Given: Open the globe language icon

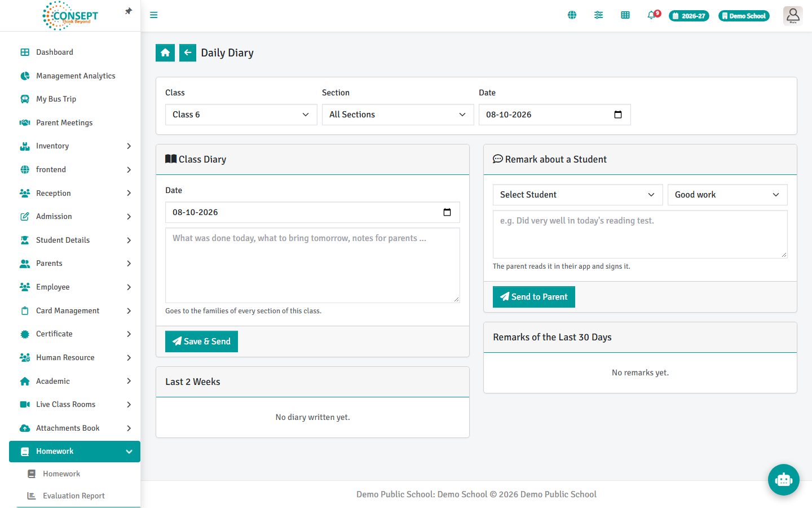Looking at the screenshot, I should (x=572, y=15).
